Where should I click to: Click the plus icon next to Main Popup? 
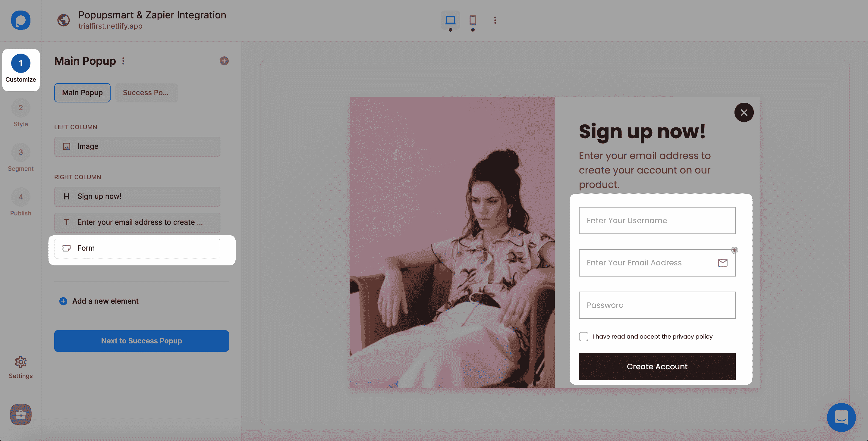(224, 61)
